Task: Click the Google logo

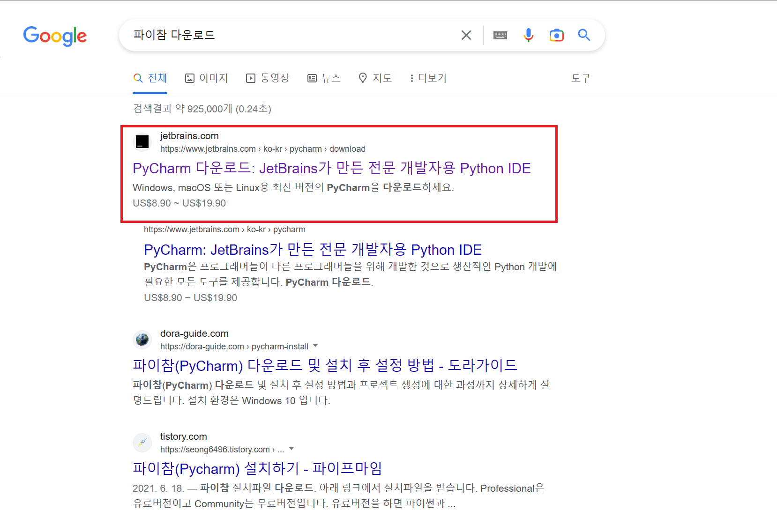Action: coord(55,36)
